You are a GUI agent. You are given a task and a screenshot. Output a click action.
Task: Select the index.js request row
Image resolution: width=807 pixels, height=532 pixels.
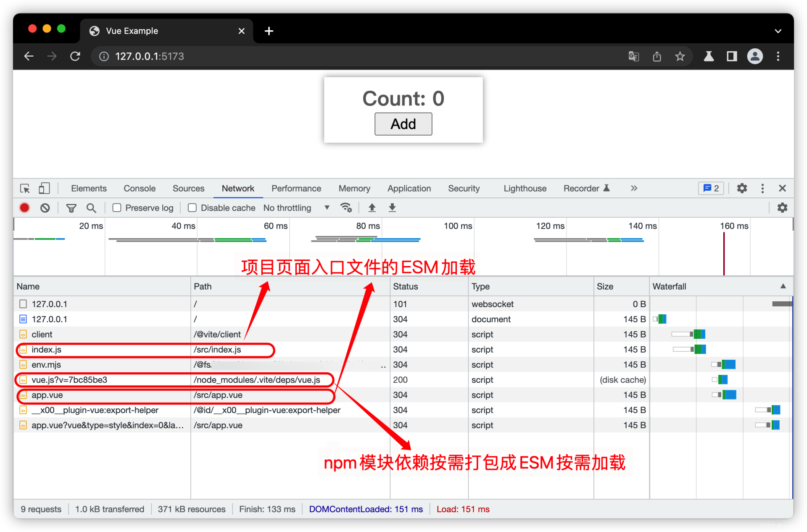(46, 350)
